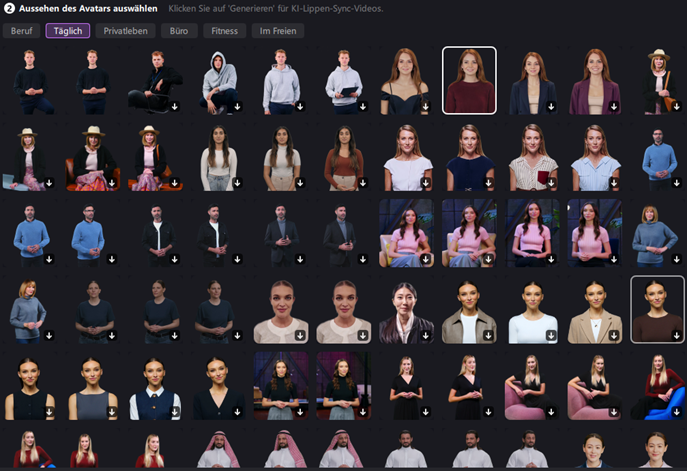Click the step 2 number badge
Screen dimensions: 687x471
[x=9, y=8]
